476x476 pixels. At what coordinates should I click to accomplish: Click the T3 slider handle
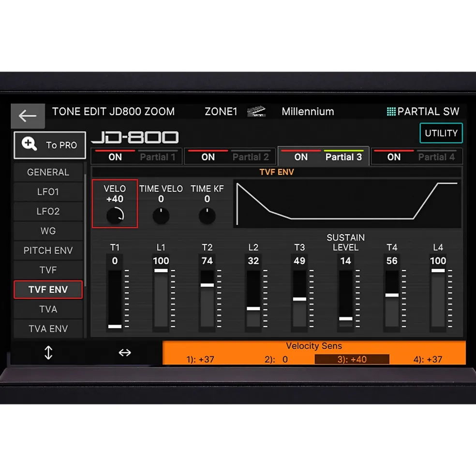pos(299,299)
